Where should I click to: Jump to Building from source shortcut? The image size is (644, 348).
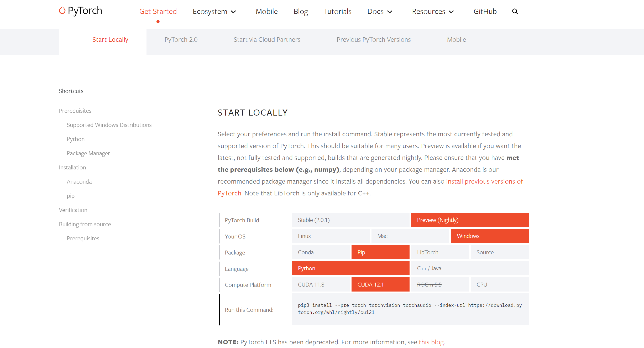coord(85,224)
